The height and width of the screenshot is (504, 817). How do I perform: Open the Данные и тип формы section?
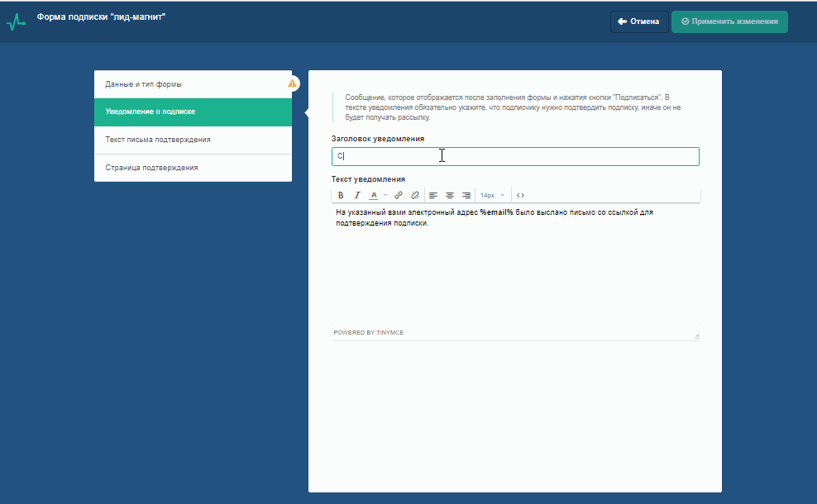(193, 84)
